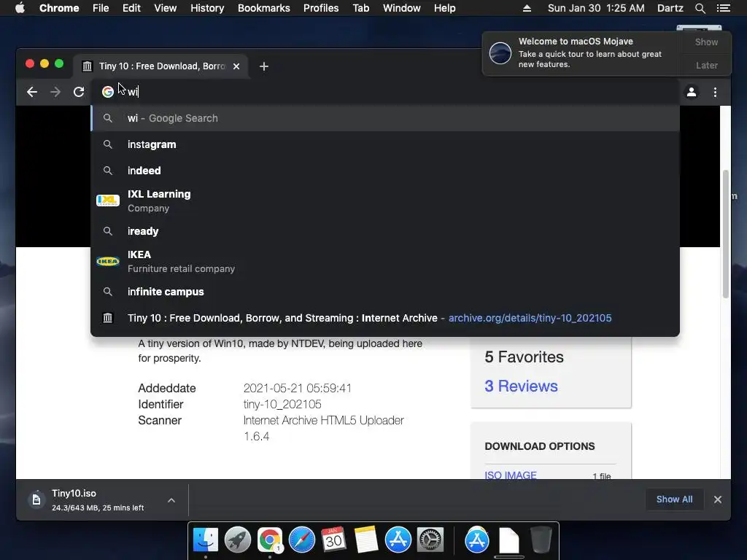747x560 pixels.
Task: Open Spotlight search in menu bar
Action: (700, 8)
